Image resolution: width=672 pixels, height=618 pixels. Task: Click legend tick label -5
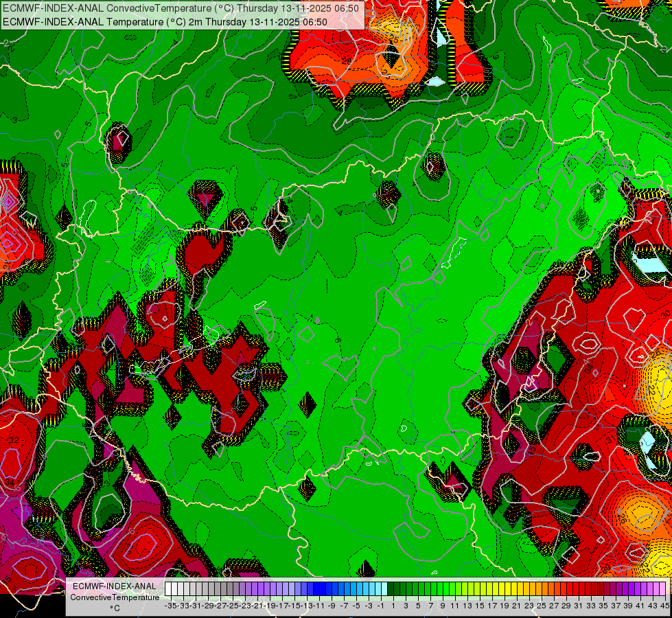click(x=356, y=606)
